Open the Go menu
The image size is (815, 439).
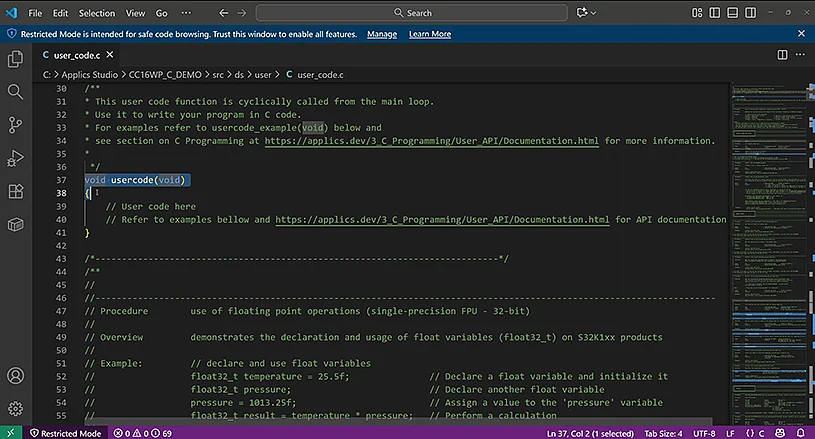(162, 13)
